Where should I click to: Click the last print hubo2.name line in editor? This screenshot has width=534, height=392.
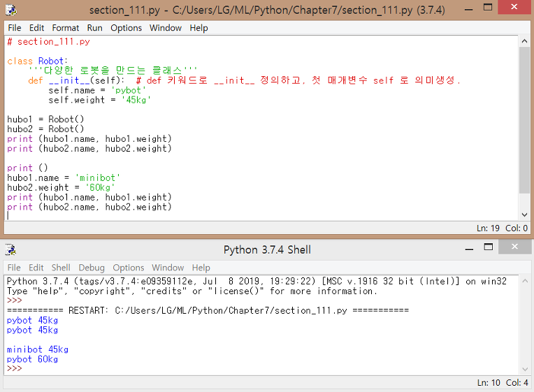pos(89,207)
